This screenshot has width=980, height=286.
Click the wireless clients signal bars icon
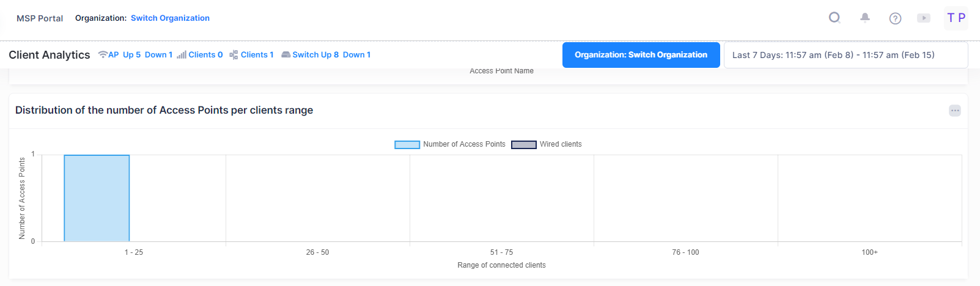coord(182,55)
